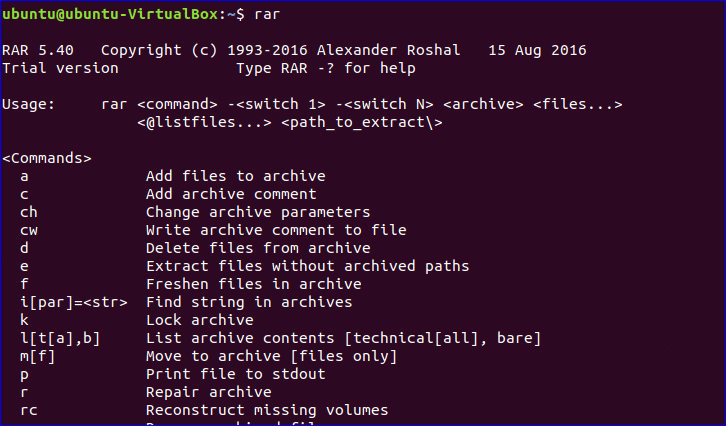Click the '<Commands>' section header
Image resolution: width=726 pixels, height=426 pixels.
tap(47, 158)
